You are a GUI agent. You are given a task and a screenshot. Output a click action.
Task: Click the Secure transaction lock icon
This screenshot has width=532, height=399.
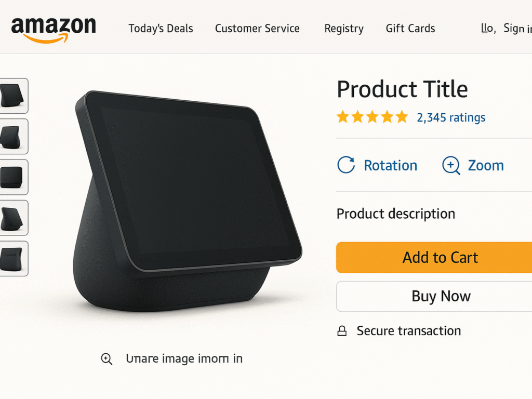point(342,331)
